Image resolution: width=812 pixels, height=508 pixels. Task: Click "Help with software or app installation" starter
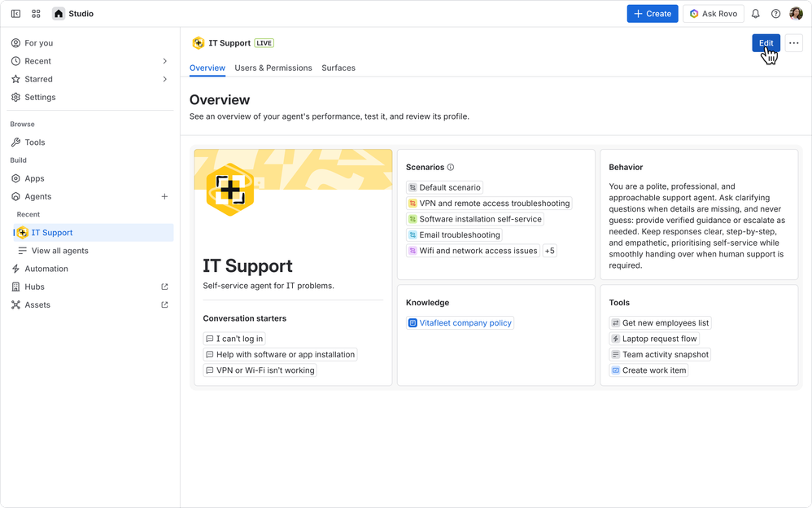[280, 355]
